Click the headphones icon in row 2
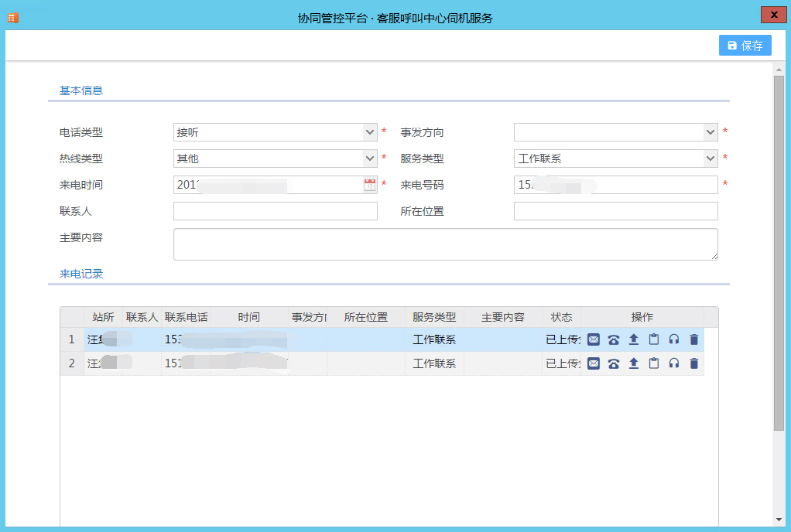The image size is (791, 532). tap(674, 363)
